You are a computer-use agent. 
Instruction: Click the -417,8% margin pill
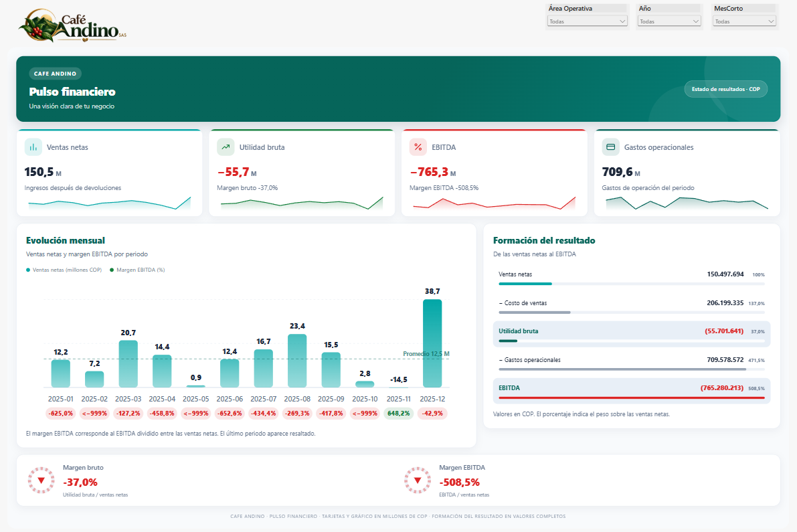tap(331, 414)
